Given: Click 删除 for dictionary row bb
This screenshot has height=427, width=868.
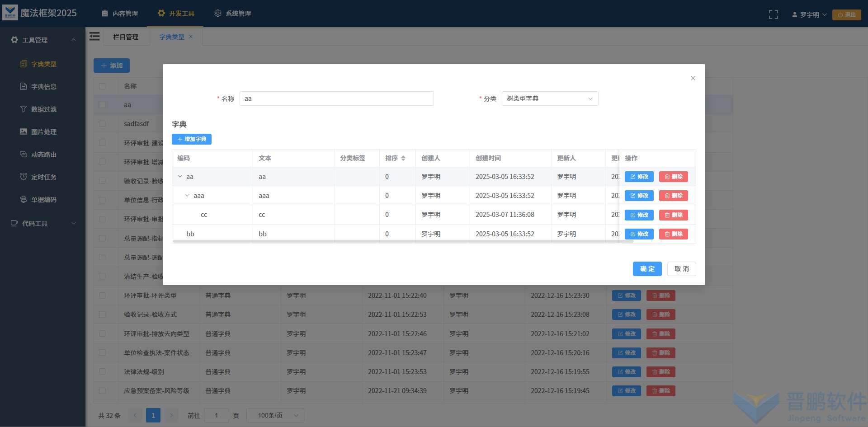Looking at the screenshot, I should point(673,234).
